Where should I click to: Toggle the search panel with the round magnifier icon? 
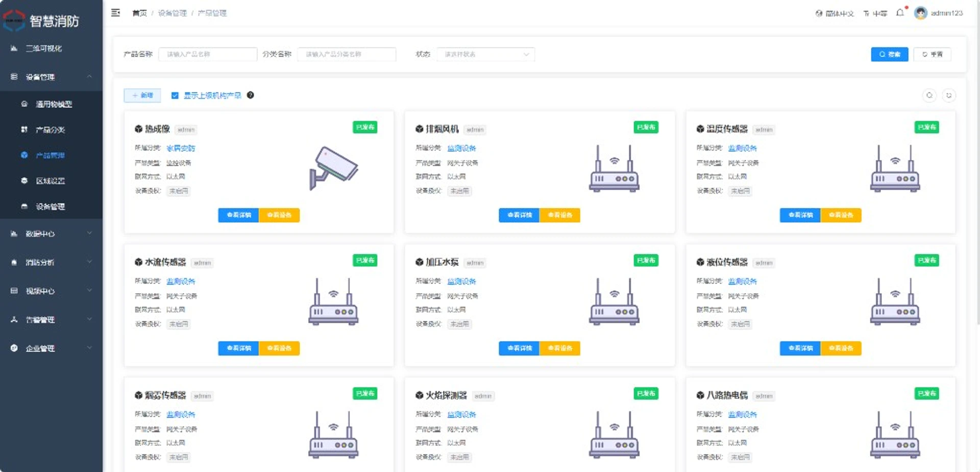tap(929, 95)
